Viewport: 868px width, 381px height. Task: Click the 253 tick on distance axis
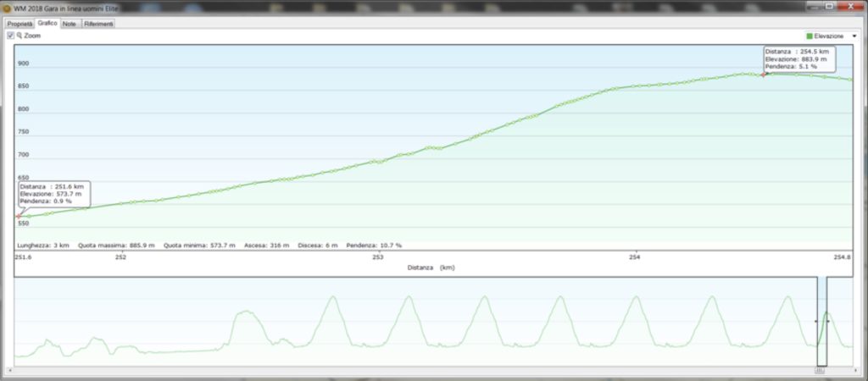click(x=377, y=257)
